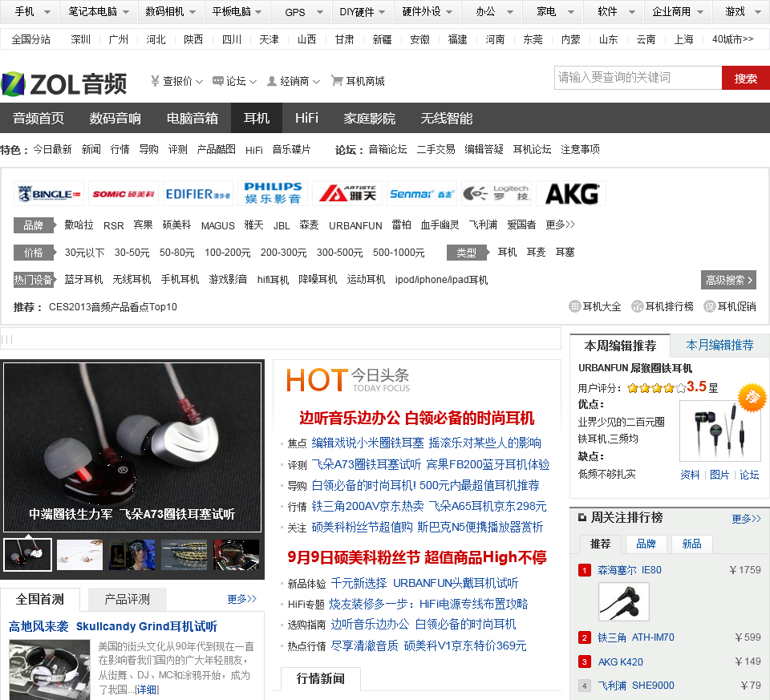Open 深圳 city substation link
The width and height of the screenshot is (770, 700).
click(x=80, y=39)
